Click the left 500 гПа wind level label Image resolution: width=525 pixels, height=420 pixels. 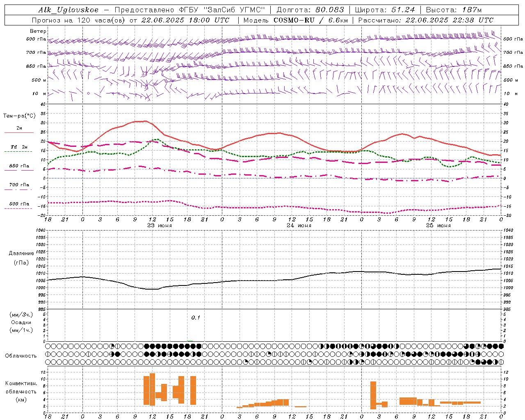click(x=36, y=39)
